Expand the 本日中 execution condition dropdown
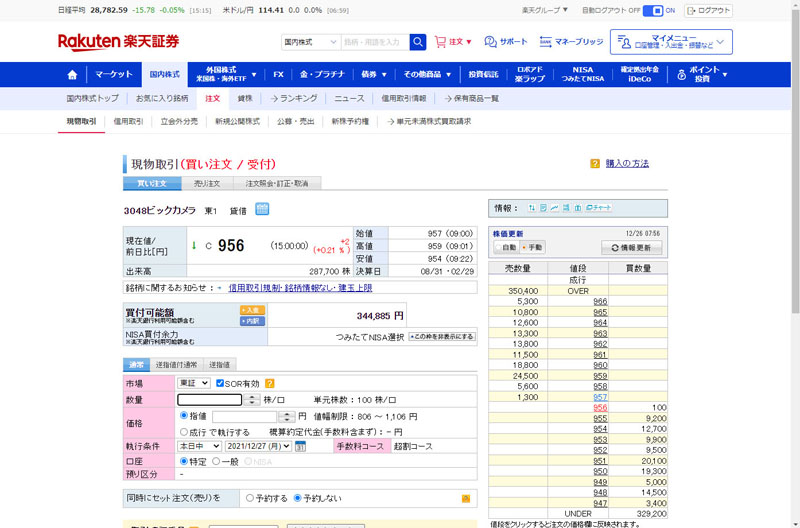The width and height of the screenshot is (800, 528). coord(199,446)
